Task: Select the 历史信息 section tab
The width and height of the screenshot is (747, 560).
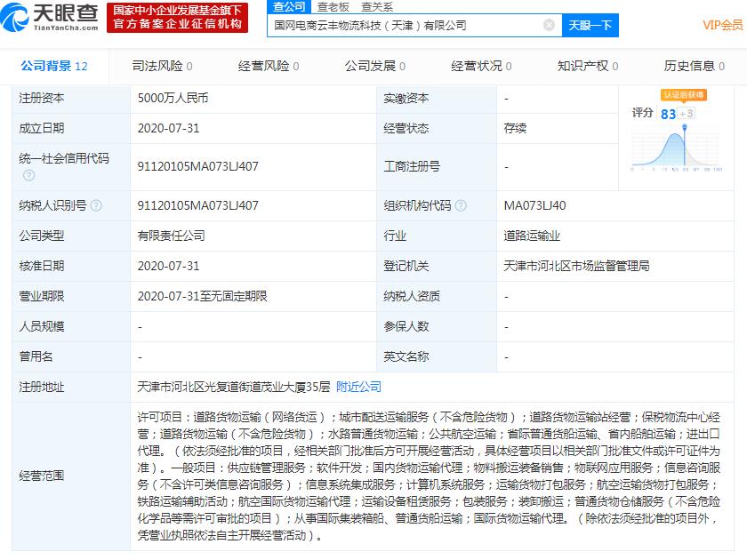Action: (x=693, y=66)
